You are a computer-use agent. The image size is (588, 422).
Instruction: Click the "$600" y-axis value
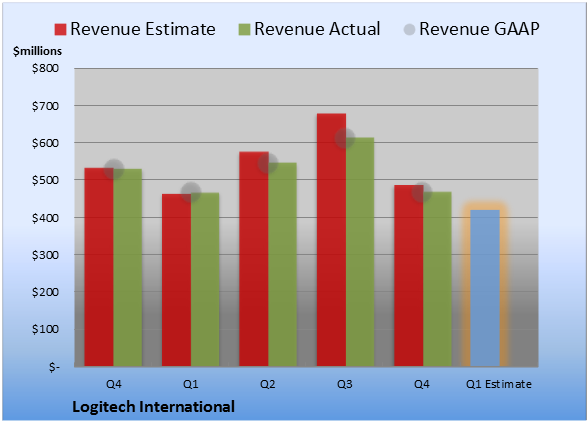45,143
